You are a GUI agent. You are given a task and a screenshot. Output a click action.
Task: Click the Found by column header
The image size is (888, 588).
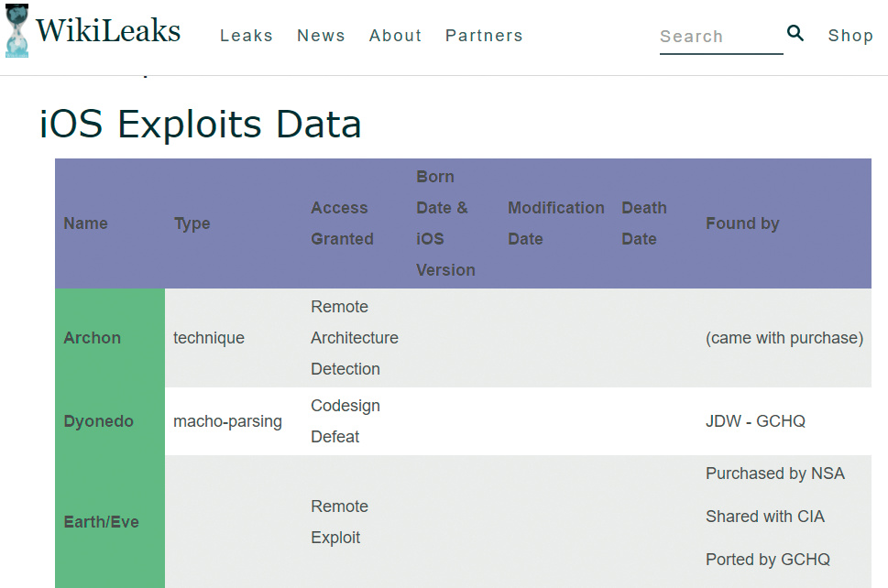tap(742, 223)
